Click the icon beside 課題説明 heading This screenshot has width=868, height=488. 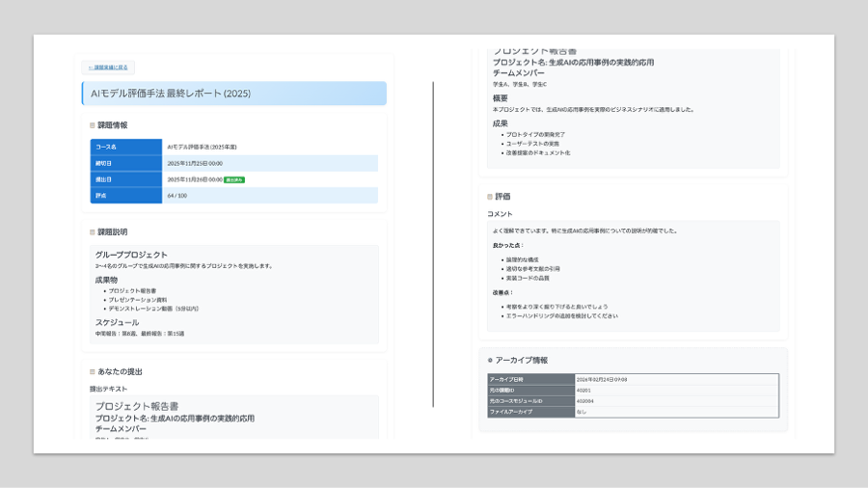pyautogui.click(x=93, y=231)
